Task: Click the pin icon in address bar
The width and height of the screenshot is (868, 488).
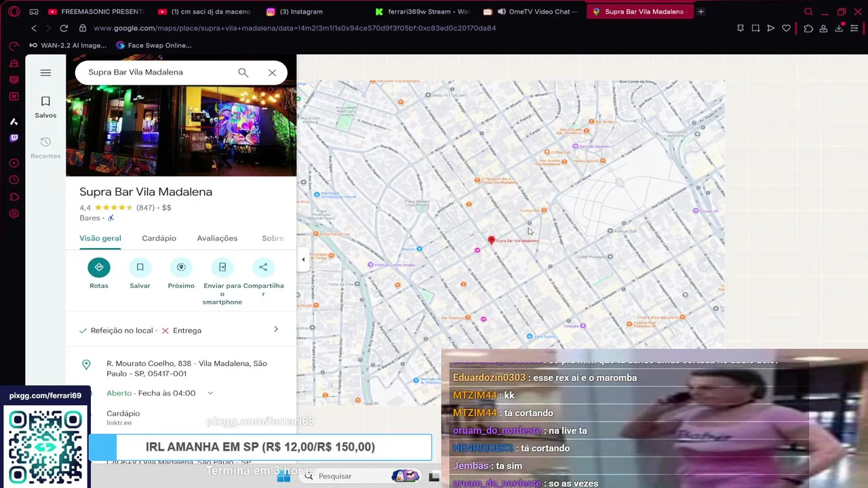Action: 741,28
